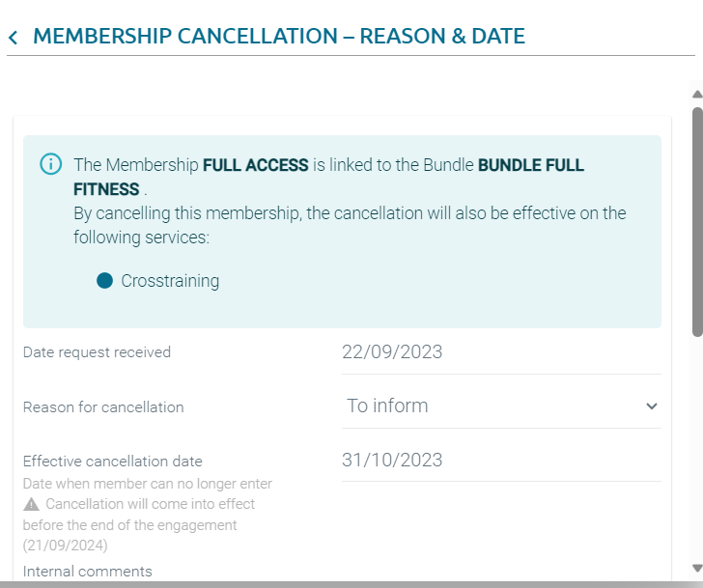The width and height of the screenshot is (703, 588).
Task: Click the Membership Cancellation page title
Action: [x=279, y=37]
